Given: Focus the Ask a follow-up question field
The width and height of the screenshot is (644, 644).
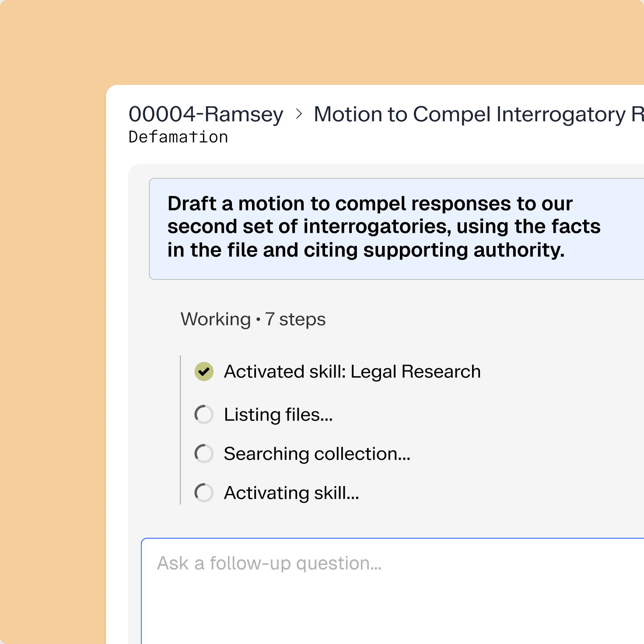Looking at the screenshot, I should [392, 591].
